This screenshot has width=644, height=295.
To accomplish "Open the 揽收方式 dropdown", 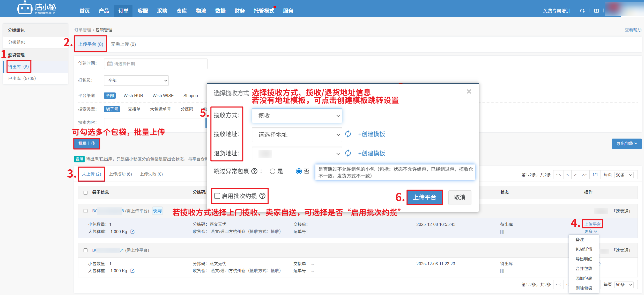I will 297,116.
